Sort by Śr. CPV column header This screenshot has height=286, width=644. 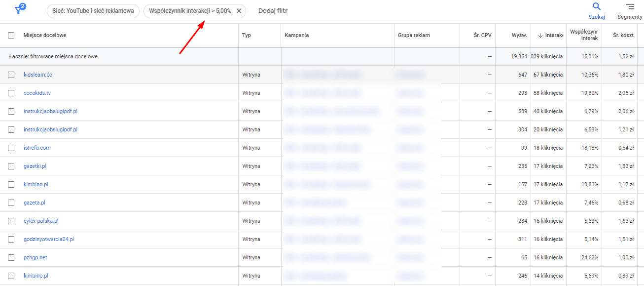click(x=482, y=36)
